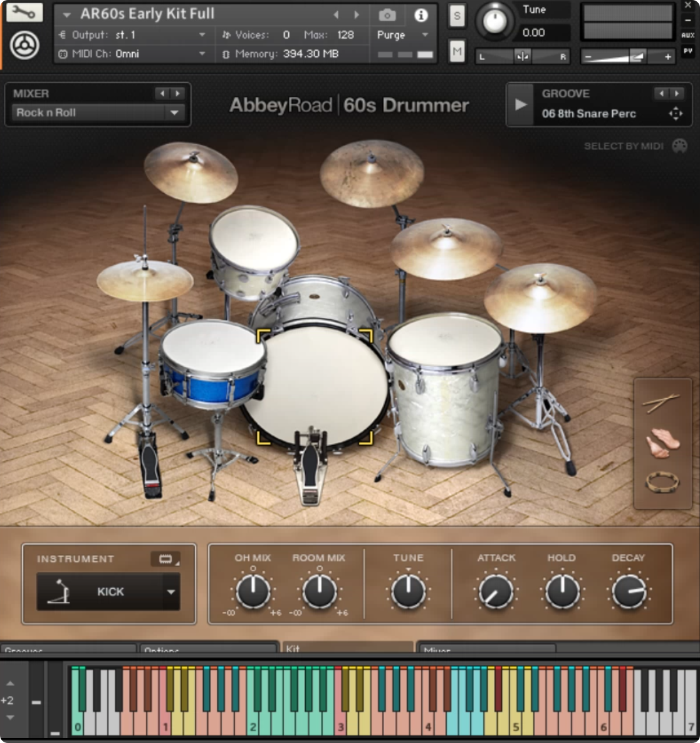Toggle Select by MIDI icon
The width and height of the screenshot is (700, 743).
click(680, 146)
